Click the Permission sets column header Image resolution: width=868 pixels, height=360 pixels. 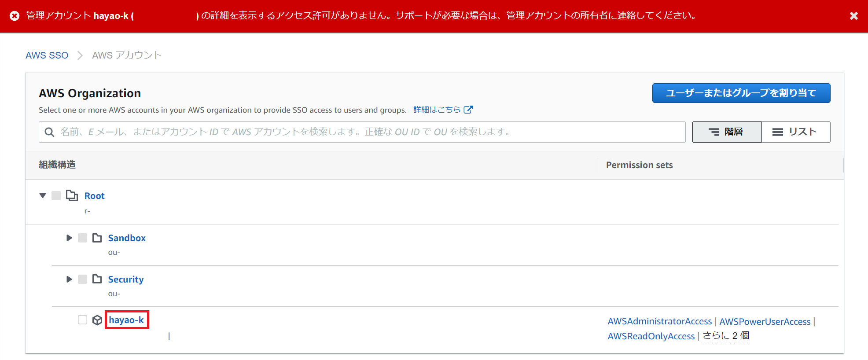(x=639, y=165)
